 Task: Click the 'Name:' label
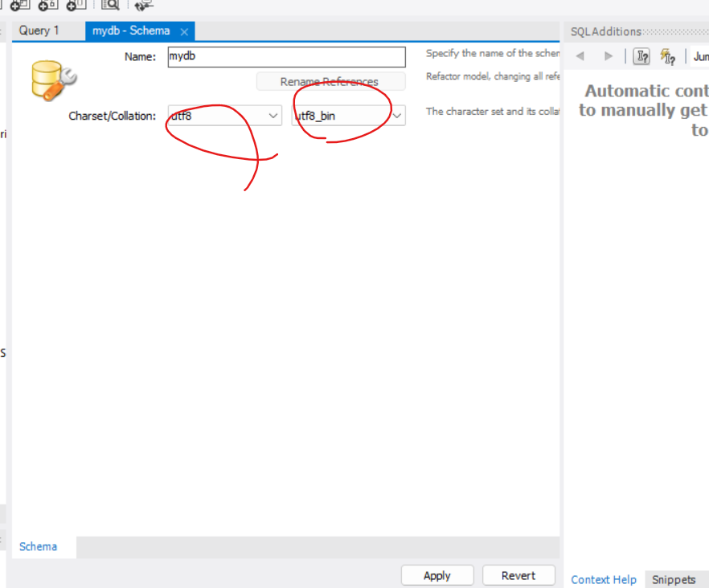pyautogui.click(x=140, y=57)
